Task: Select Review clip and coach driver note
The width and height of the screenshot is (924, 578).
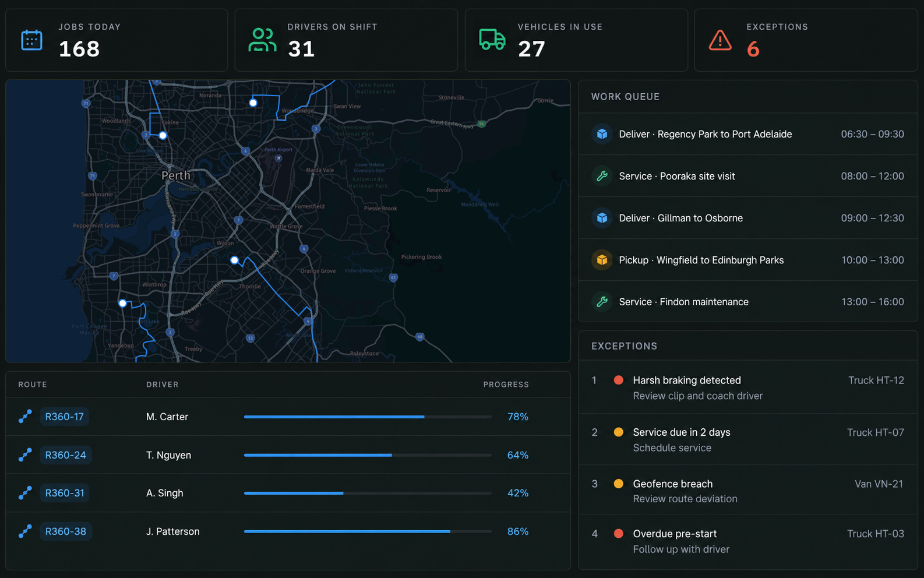Action: (x=698, y=396)
